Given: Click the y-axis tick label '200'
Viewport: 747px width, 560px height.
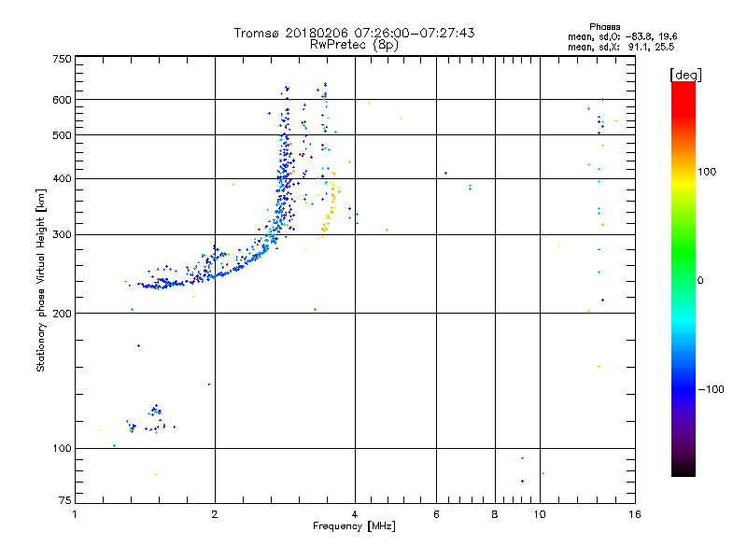Looking at the screenshot, I should coord(62,314).
